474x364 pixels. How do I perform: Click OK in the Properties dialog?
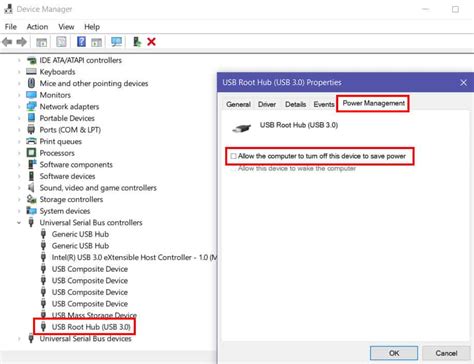click(394, 353)
